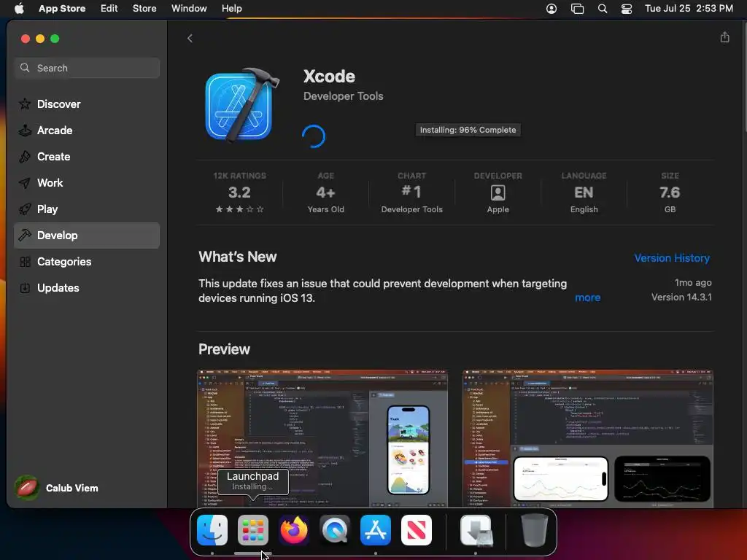This screenshot has height=560, width=747.
Task: Open QuickTime Player from the Dock
Action: (x=335, y=530)
